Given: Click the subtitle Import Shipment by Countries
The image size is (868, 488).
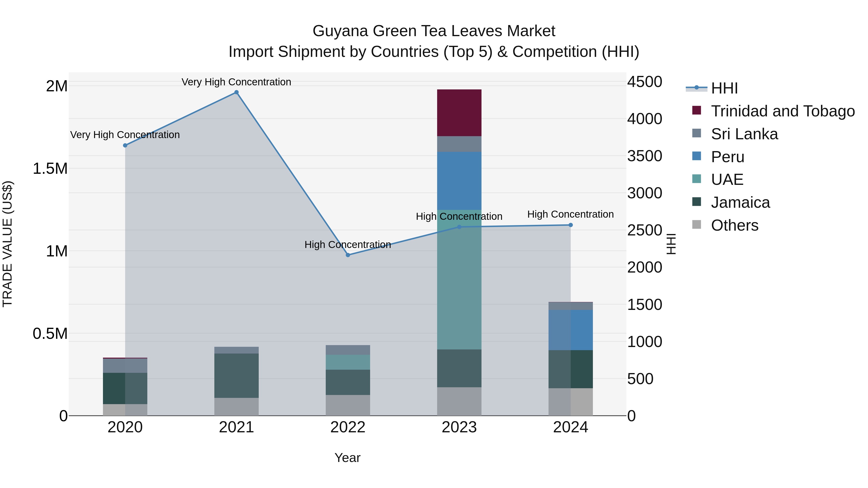Looking at the screenshot, I should [434, 52].
